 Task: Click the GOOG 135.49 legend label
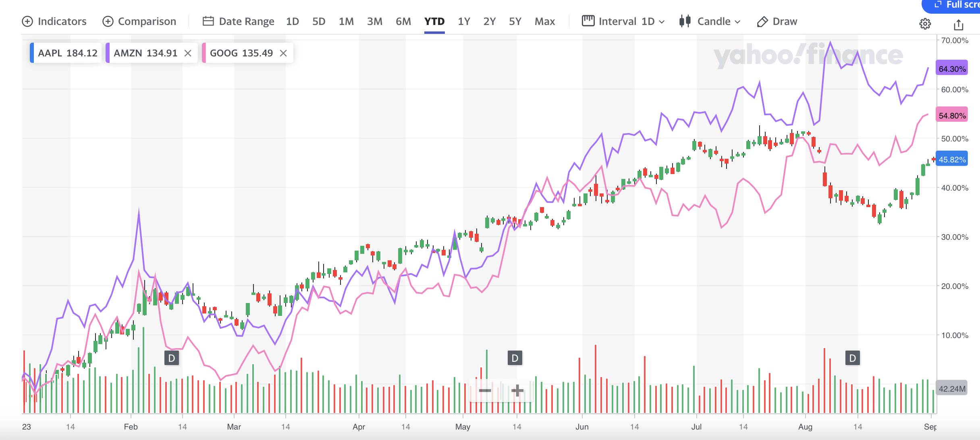241,53
